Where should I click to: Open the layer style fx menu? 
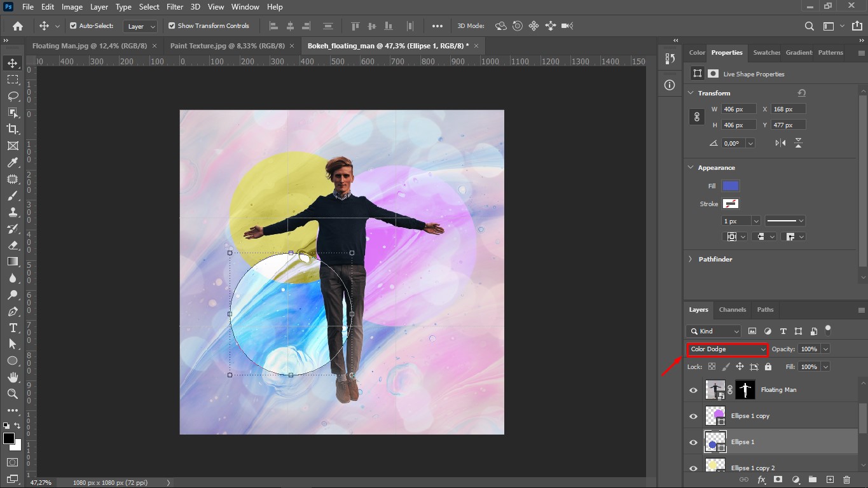pos(761,479)
